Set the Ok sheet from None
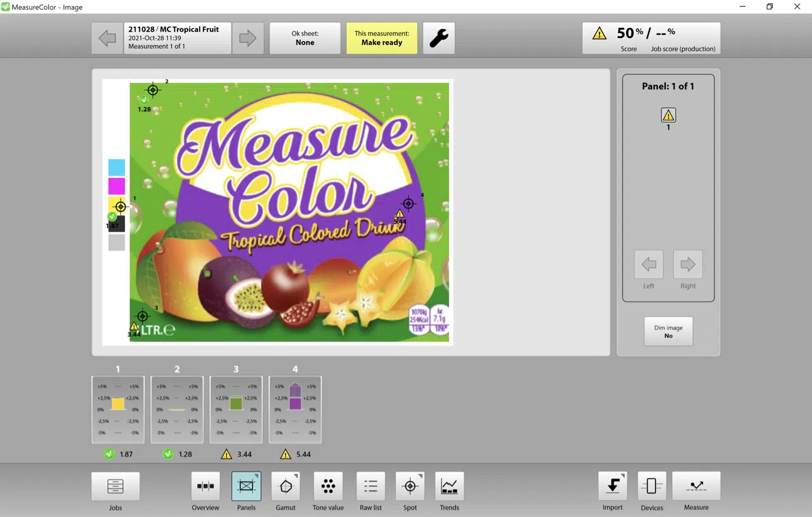812x517 pixels. pos(305,37)
